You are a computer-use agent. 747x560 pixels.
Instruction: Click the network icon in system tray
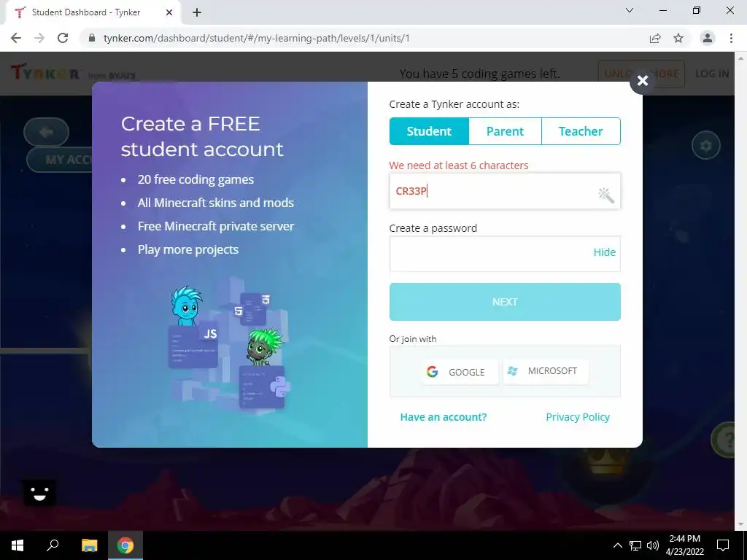pyautogui.click(x=635, y=545)
